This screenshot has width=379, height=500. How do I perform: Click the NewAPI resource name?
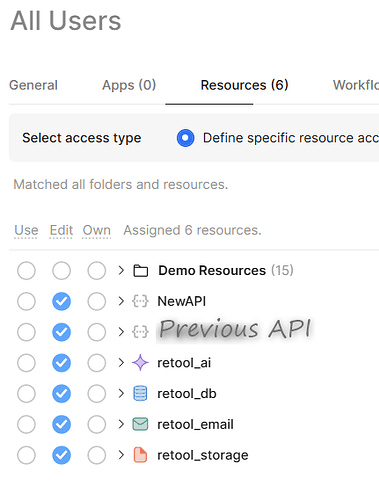tap(182, 301)
